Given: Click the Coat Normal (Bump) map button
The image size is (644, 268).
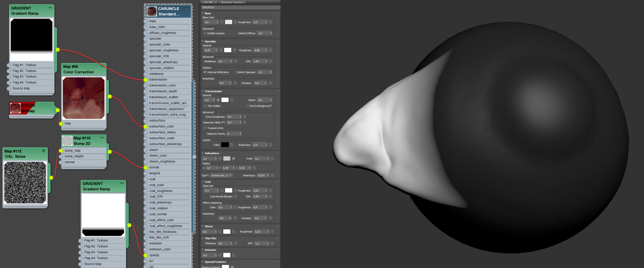Looking at the screenshot, I should coord(235,197).
